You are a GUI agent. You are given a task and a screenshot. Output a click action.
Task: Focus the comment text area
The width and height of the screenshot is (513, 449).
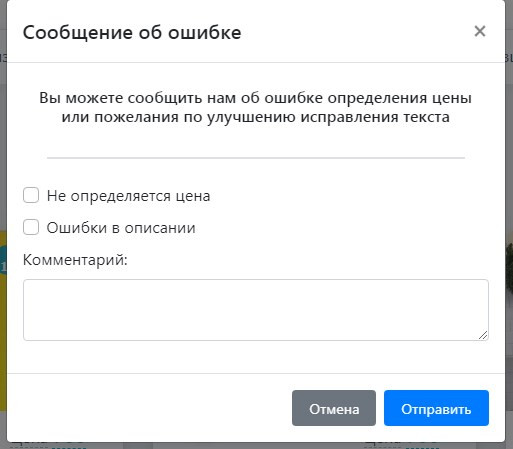256,310
